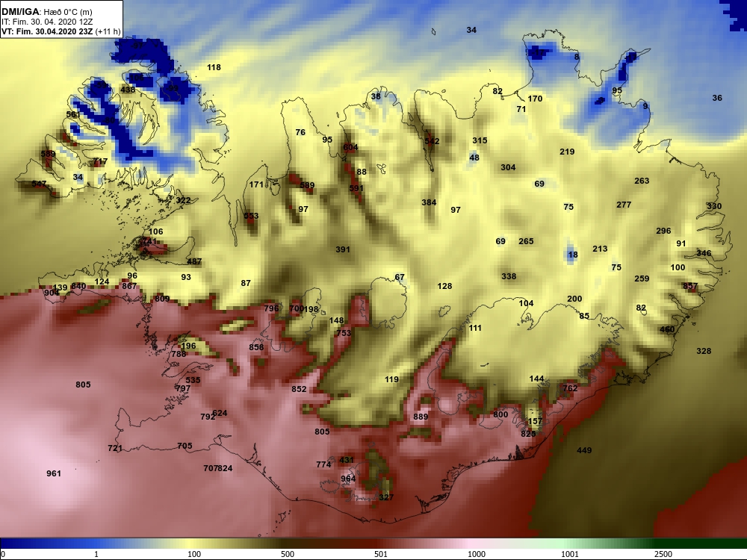Select the 338 value on the map
The height and width of the screenshot is (560, 747).
(509, 277)
